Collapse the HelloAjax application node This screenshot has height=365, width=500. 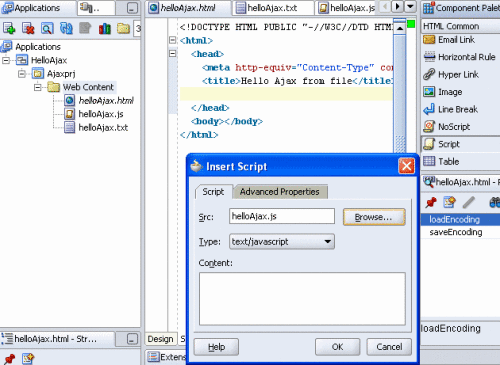[x=6, y=60]
